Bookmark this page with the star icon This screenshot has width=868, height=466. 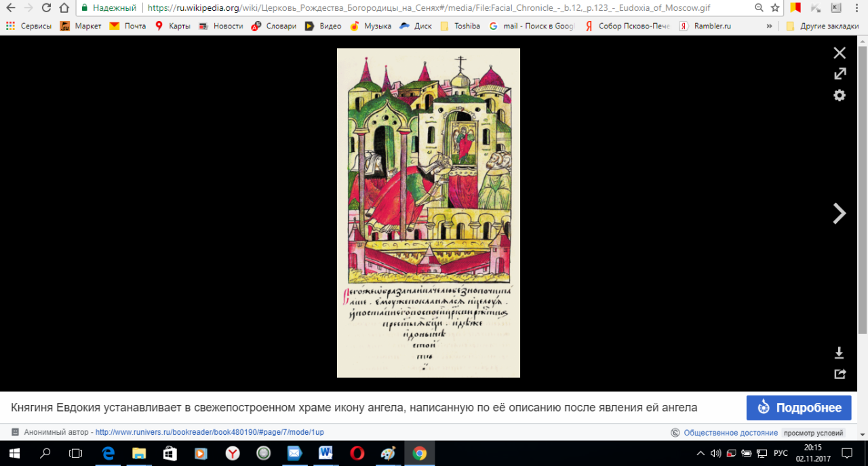click(x=775, y=8)
